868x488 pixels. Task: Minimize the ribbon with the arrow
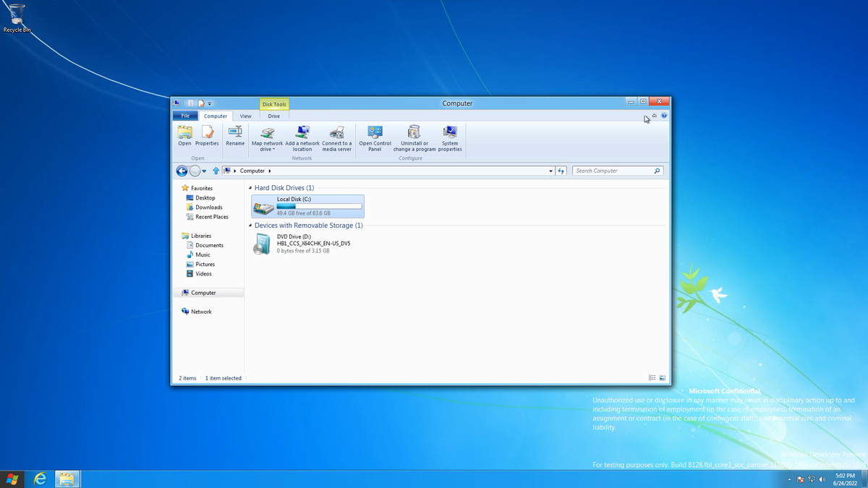[654, 115]
